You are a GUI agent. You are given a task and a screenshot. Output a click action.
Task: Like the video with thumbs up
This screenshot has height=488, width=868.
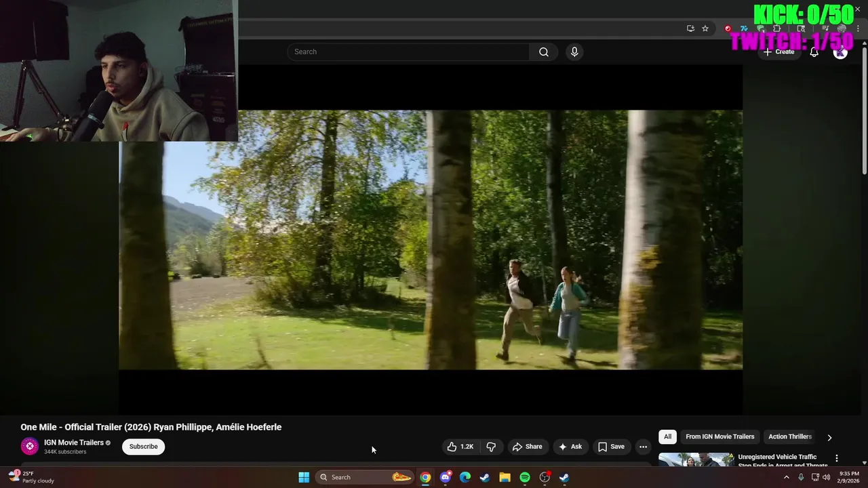[x=460, y=447]
